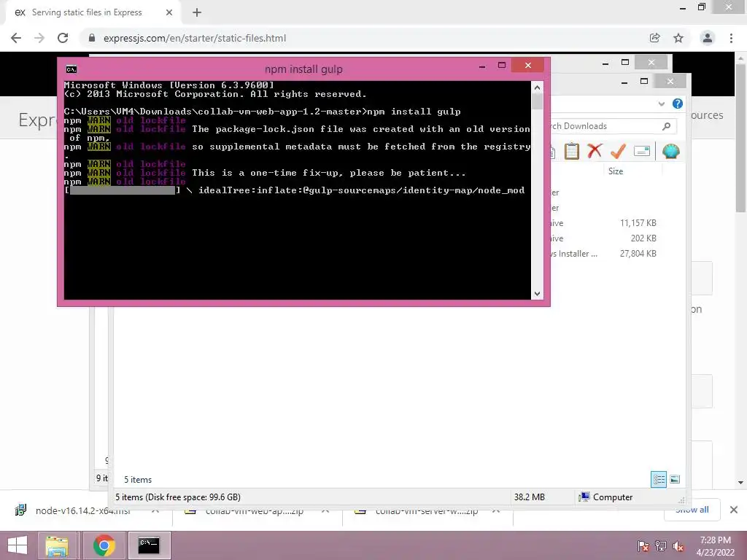Image resolution: width=747 pixels, height=560 pixels.
Task: Click the cmd window system menu icon
Action: [71, 69]
